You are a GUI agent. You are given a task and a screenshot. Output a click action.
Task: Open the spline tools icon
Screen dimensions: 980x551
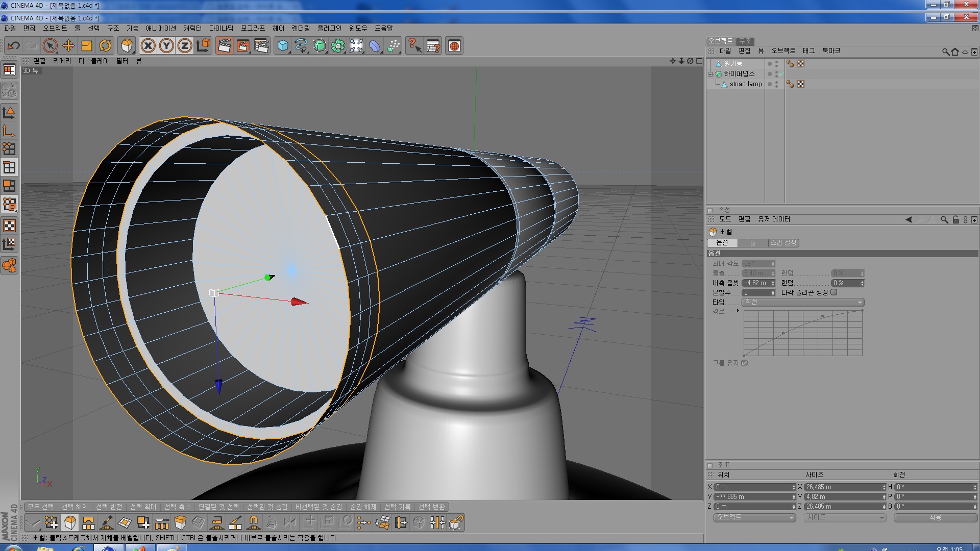point(301,46)
